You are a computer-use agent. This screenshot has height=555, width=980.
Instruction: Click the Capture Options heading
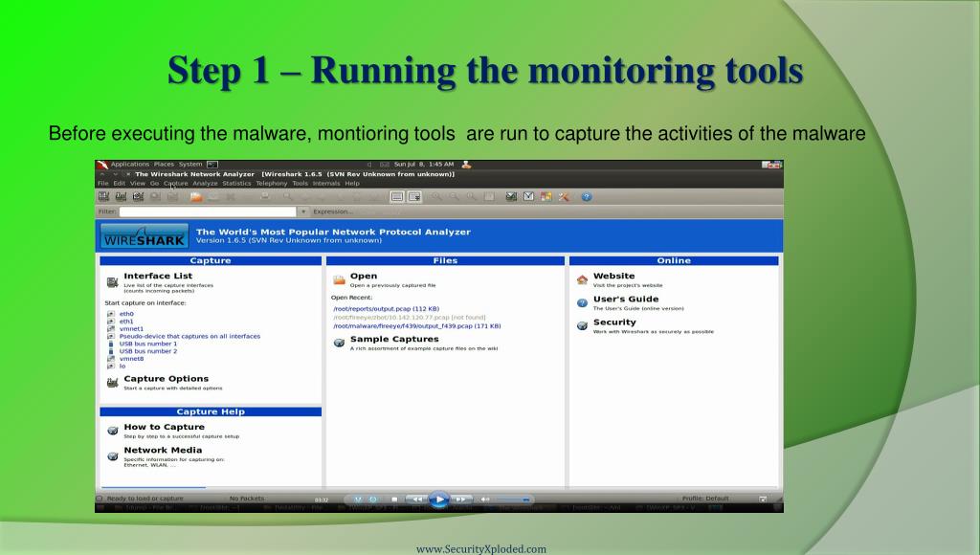coord(167,379)
